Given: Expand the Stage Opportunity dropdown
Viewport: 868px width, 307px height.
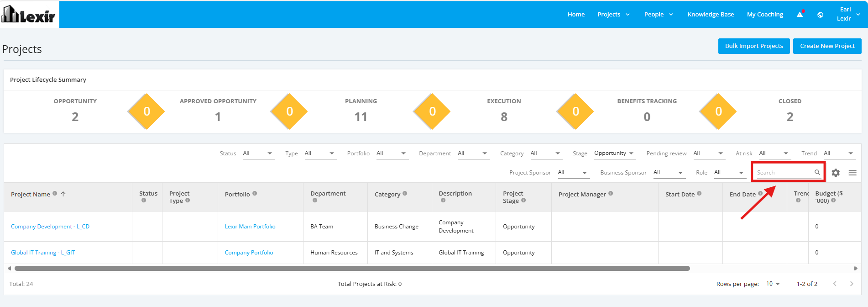Looking at the screenshot, I should pos(614,153).
